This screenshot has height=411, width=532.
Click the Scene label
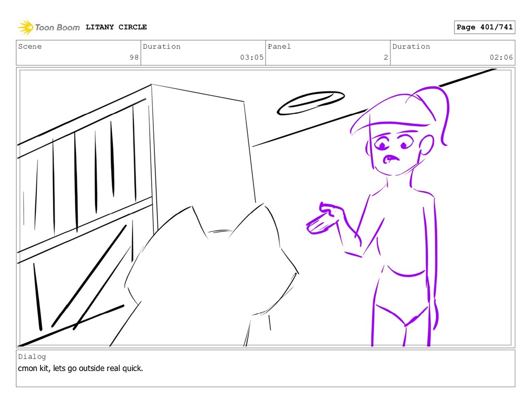(x=30, y=46)
